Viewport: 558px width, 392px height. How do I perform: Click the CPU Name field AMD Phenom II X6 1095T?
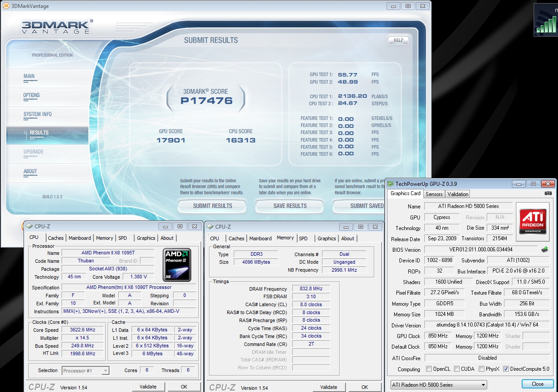pyautogui.click(x=108, y=253)
